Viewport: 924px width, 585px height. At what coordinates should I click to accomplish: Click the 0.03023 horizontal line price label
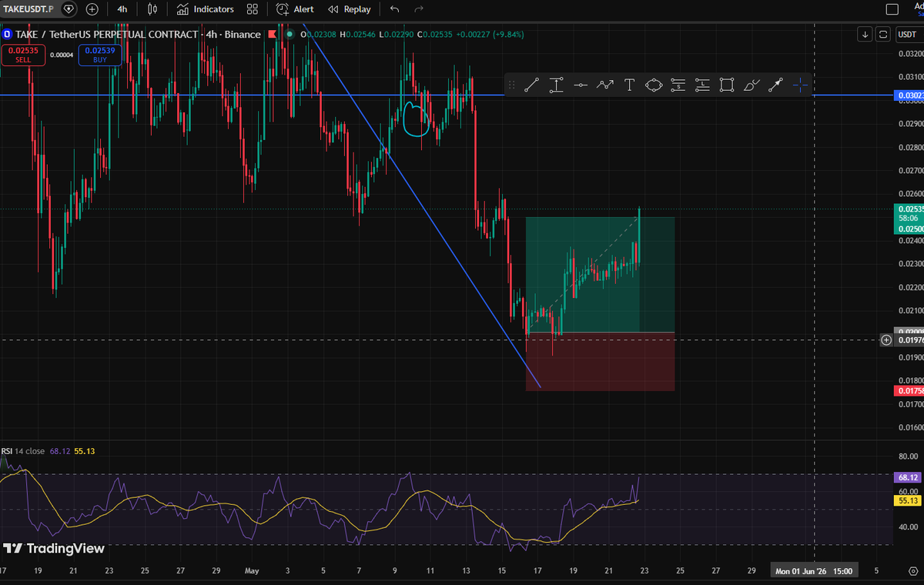[909, 95]
